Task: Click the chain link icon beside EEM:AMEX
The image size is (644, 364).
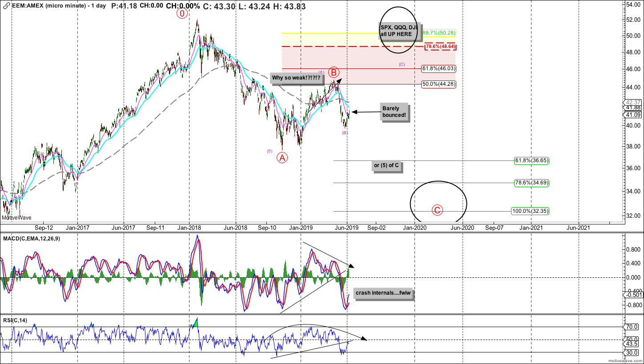Action: 5,7
